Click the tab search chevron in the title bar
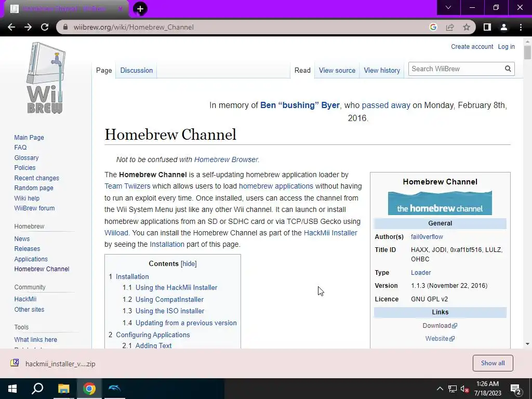 (448, 7)
